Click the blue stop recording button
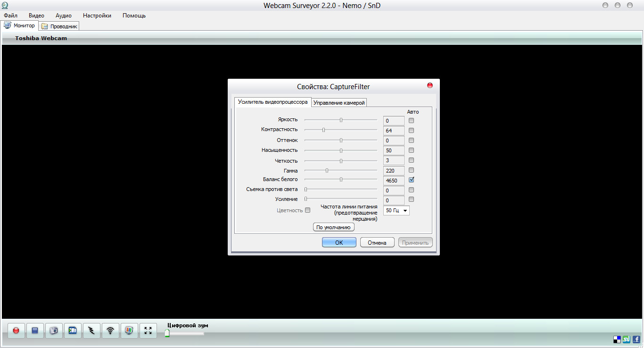 35,331
